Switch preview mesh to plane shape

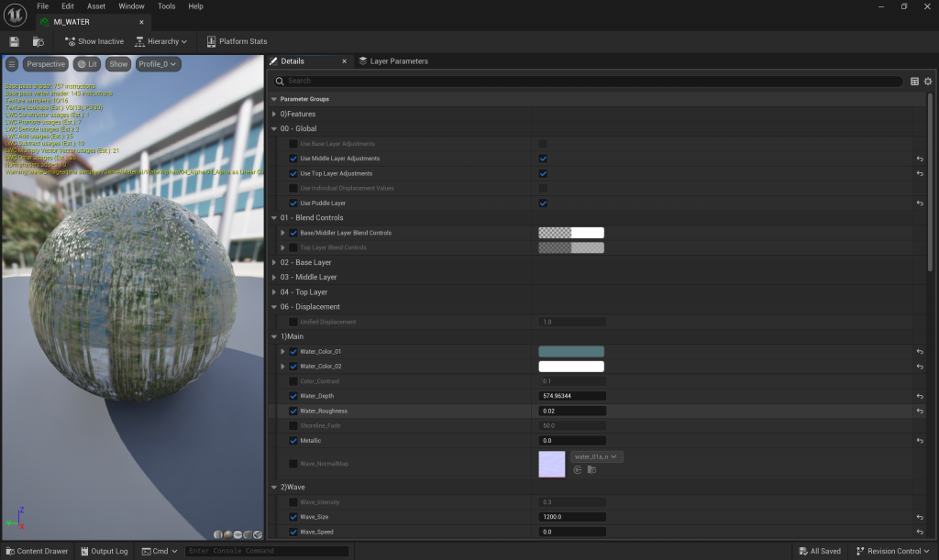coord(238,534)
